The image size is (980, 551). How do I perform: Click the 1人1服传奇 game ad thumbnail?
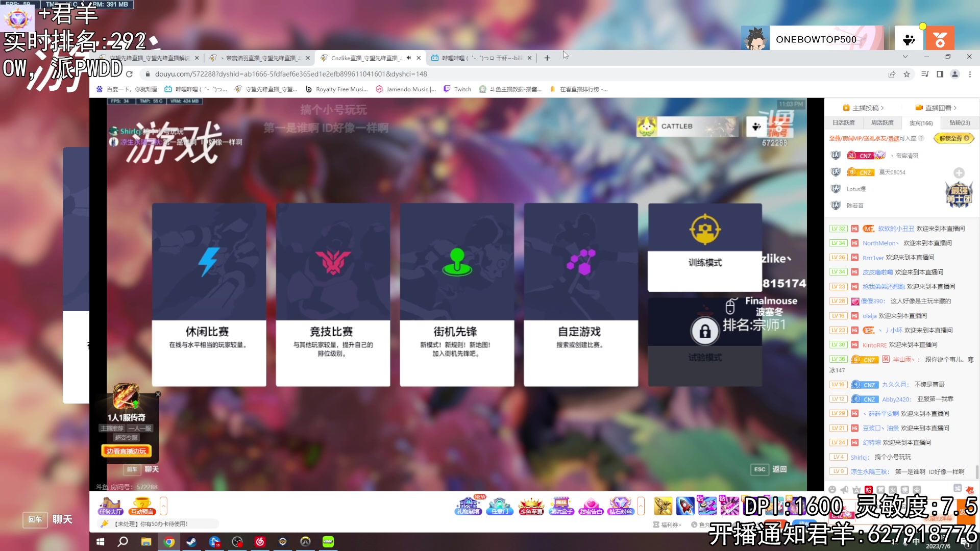(126, 397)
